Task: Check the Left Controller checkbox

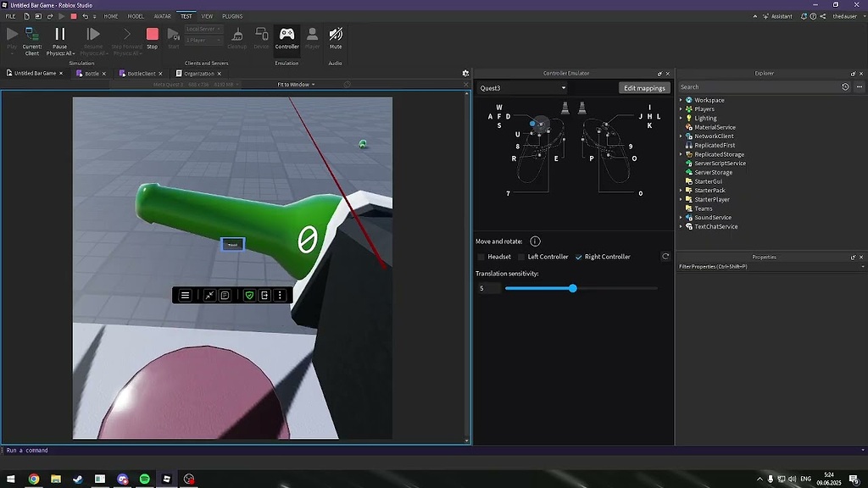Action: 521,257
